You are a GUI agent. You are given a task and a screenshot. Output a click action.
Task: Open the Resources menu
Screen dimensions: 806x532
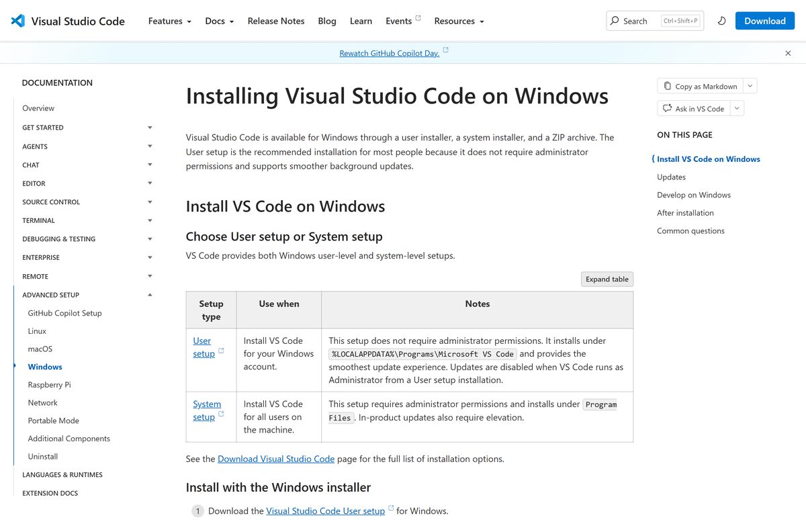(x=459, y=21)
